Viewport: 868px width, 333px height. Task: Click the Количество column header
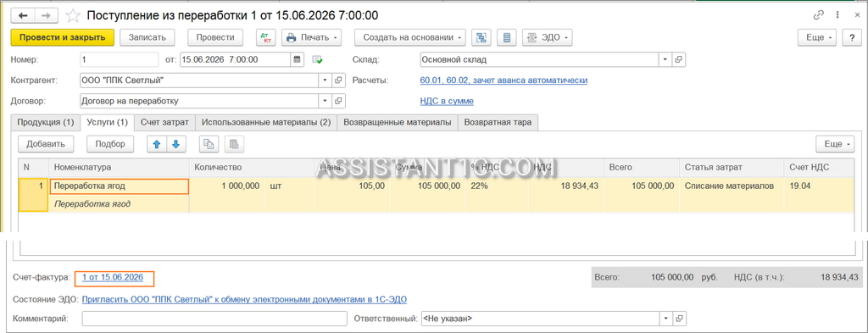point(252,167)
